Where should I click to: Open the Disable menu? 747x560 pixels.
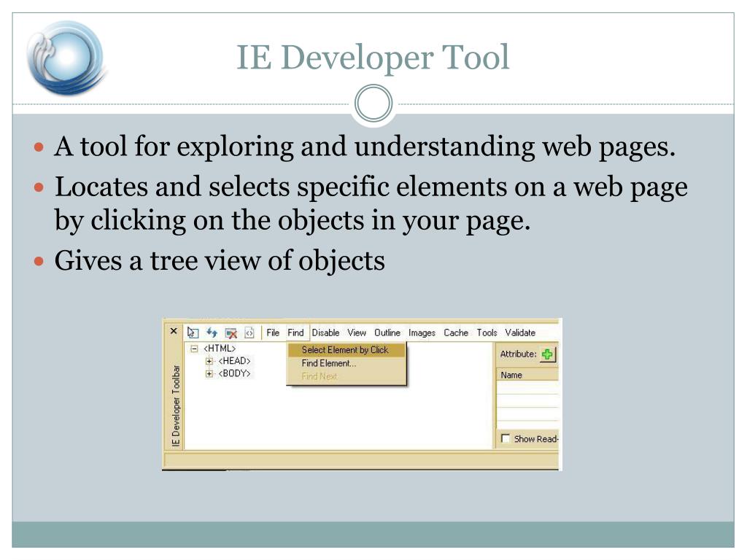click(x=326, y=332)
